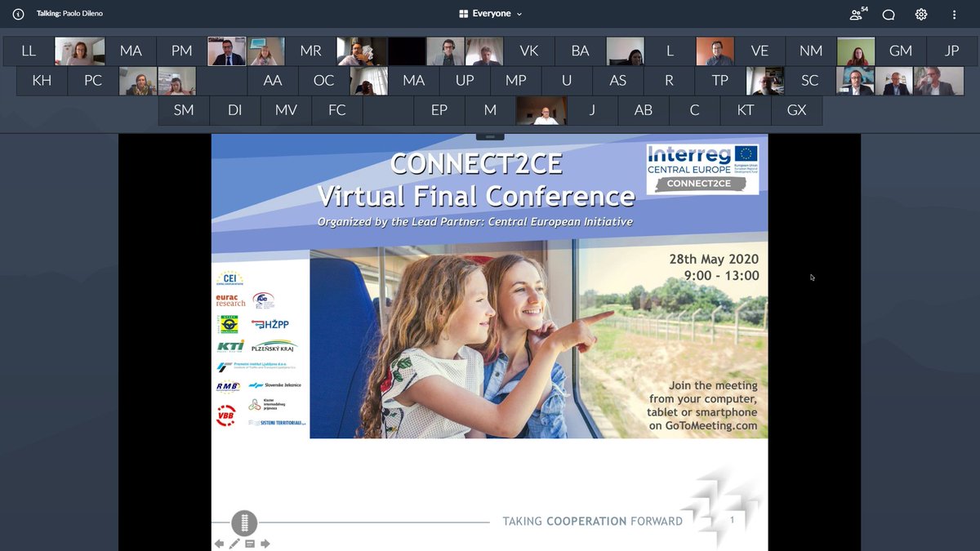
Task: Open the three-dot more options menu
Action: 954,14
